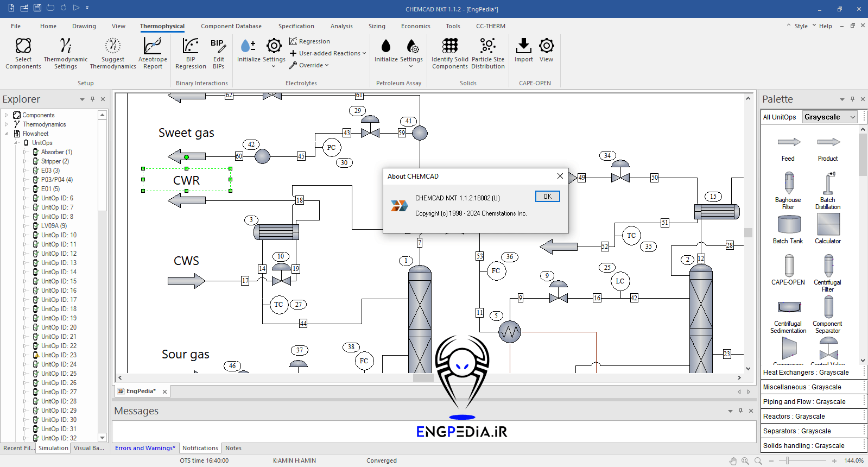Open Sizing ribbon tab

[377, 26]
